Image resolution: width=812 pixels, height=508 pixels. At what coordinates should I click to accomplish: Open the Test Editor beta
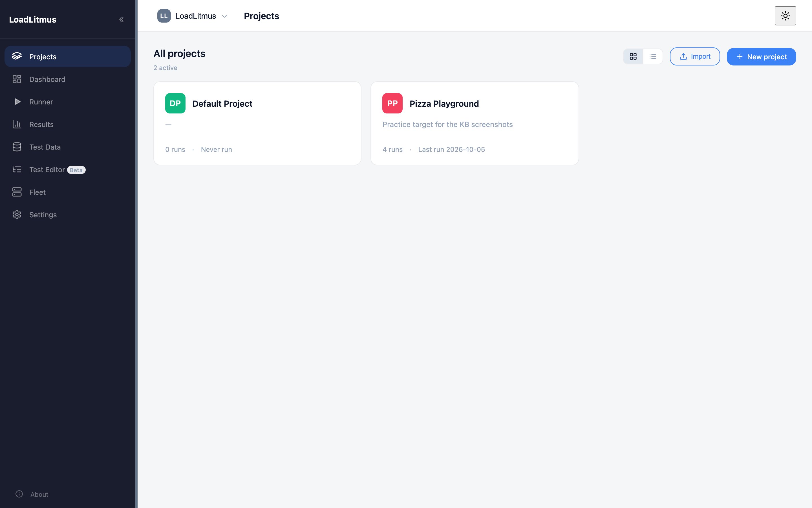click(67, 169)
